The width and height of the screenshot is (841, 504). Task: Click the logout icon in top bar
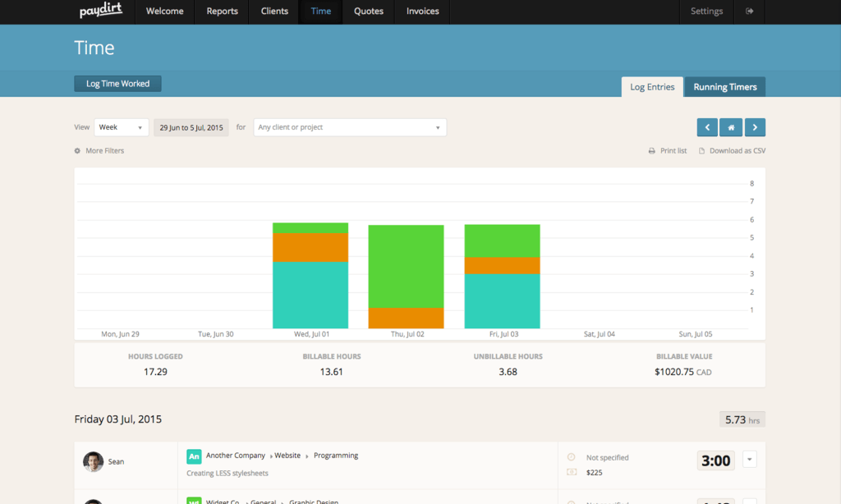(749, 11)
